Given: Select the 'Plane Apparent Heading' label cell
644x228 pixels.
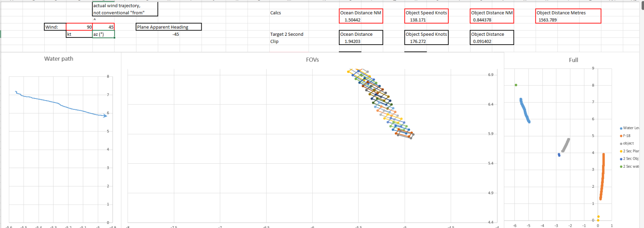Looking at the screenshot, I should (169, 27).
